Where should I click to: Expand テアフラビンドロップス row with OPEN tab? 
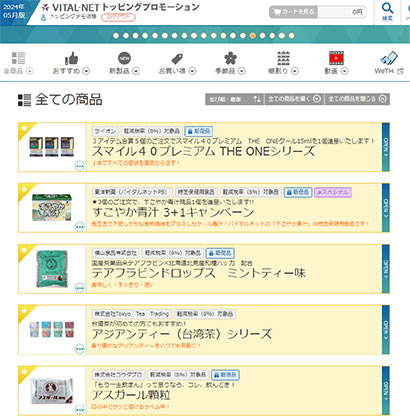pyautogui.click(x=386, y=269)
